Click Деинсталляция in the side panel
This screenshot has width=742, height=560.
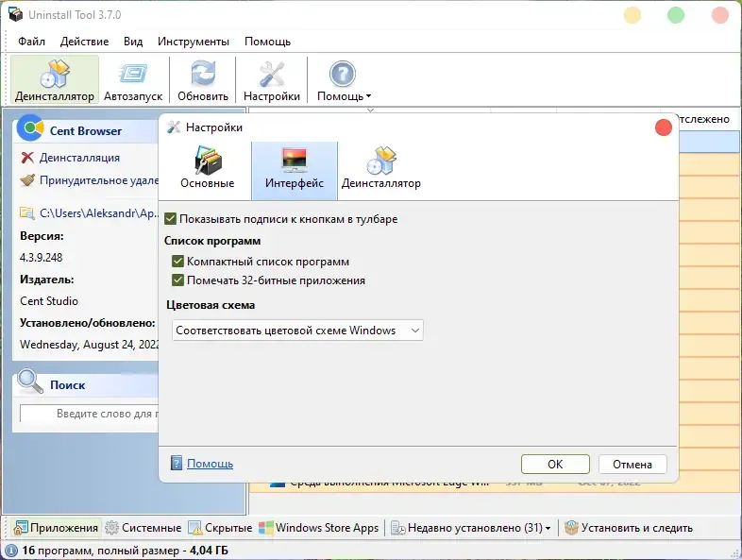click(x=79, y=158)
